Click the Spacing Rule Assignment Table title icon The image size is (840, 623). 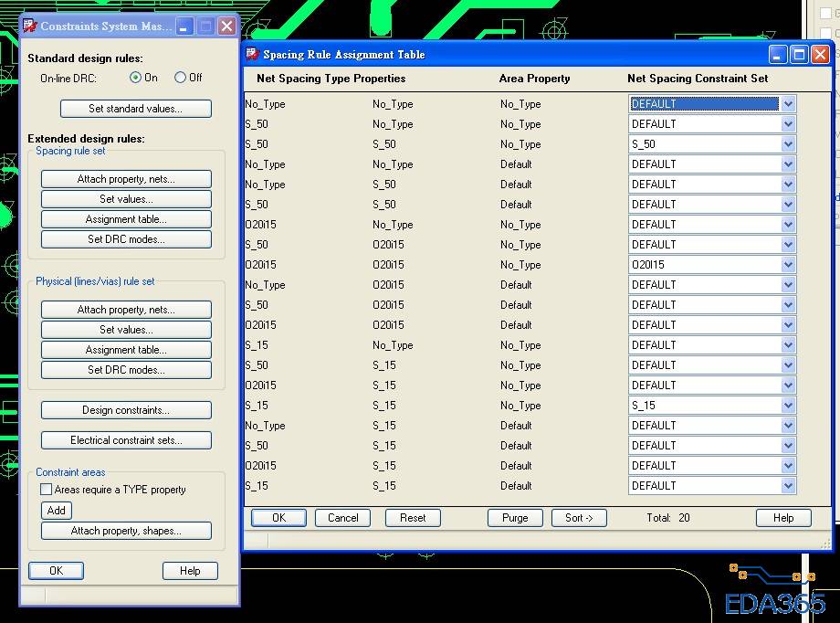(252, 55)
